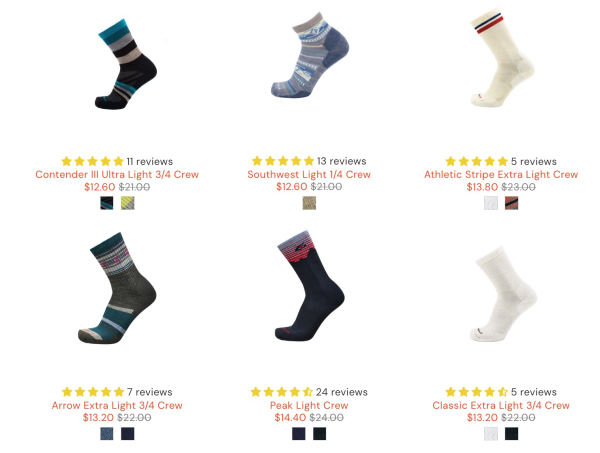Pick blue heather swatch under Arrow Extra Light

(107, 434)
